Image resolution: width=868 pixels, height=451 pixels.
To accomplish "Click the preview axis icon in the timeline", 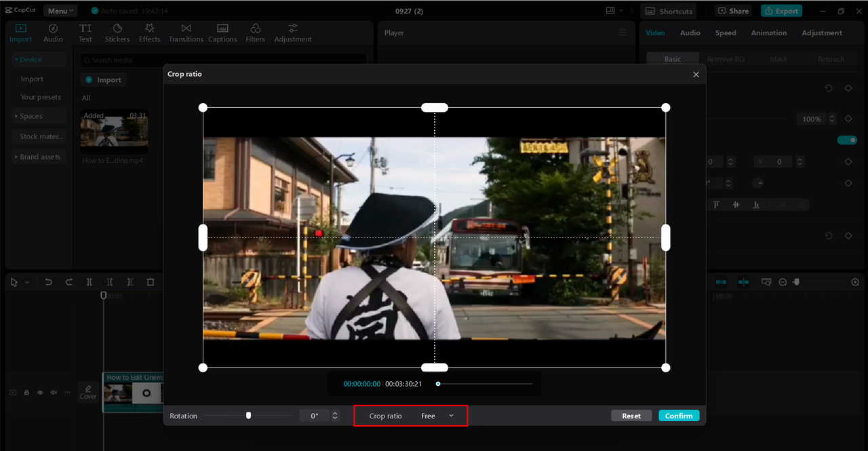I will click(766, 282).
